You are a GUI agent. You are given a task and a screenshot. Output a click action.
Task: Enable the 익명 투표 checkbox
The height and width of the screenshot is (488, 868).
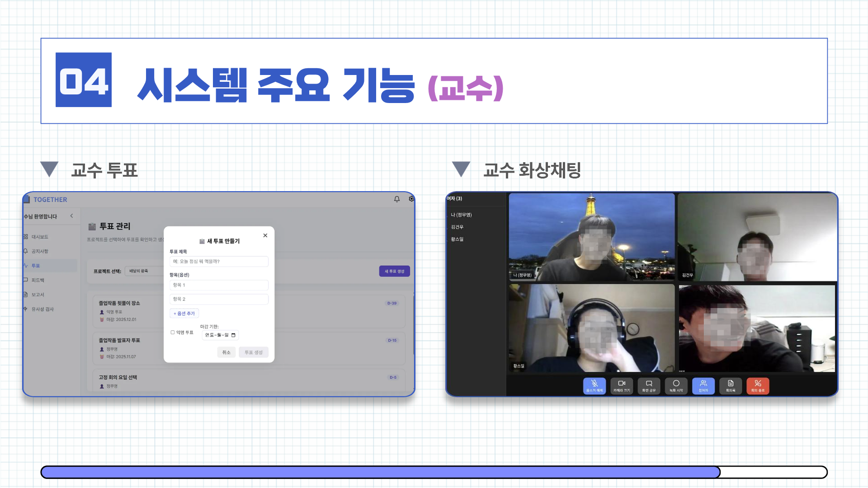click(x=173, y=333)
